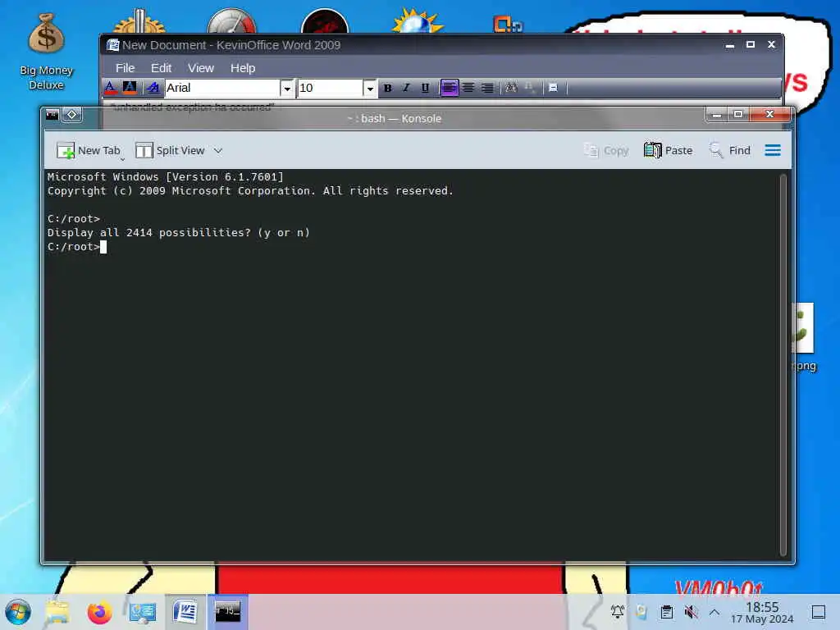The image size is (840, 630).
Task: Open the file manager in the taskbar
Action: 57,612
